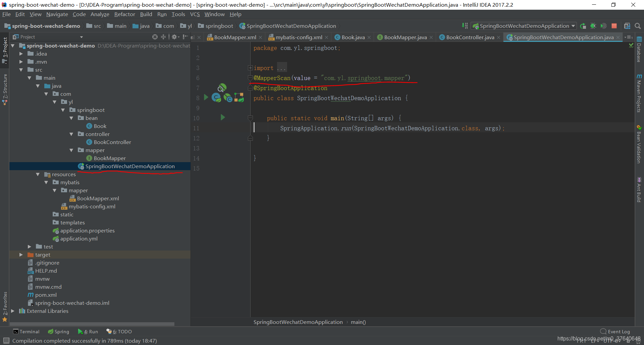Collapse the bean package
Screen dimensions: 644x345
click(71, 118)
